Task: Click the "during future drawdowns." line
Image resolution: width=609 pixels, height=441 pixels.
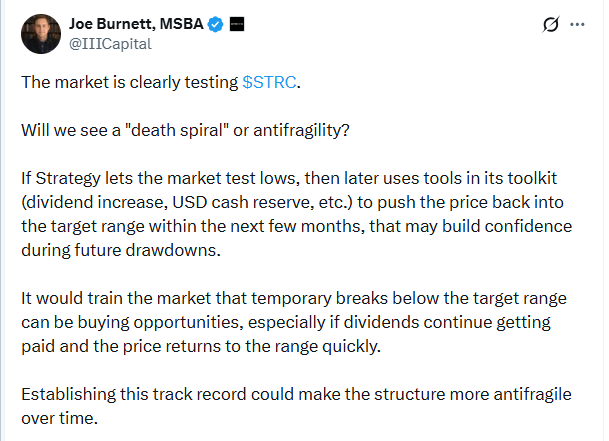Action: tap(121, 250)
